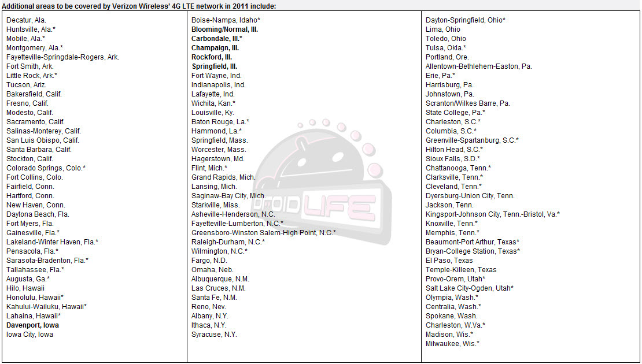642x364 pixels.
Task: Click bold 'Carbondale, Ill.*' entry
Action: (217, 39)
